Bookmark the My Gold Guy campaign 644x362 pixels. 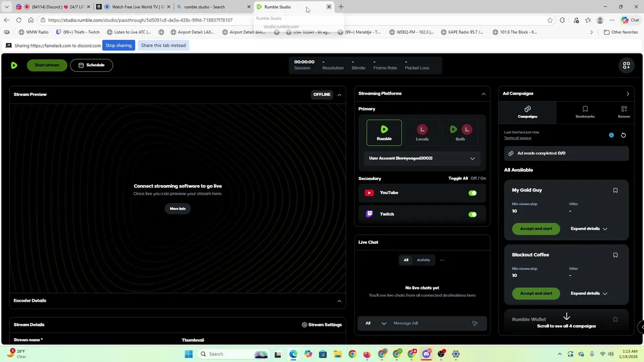click(615, 191)
